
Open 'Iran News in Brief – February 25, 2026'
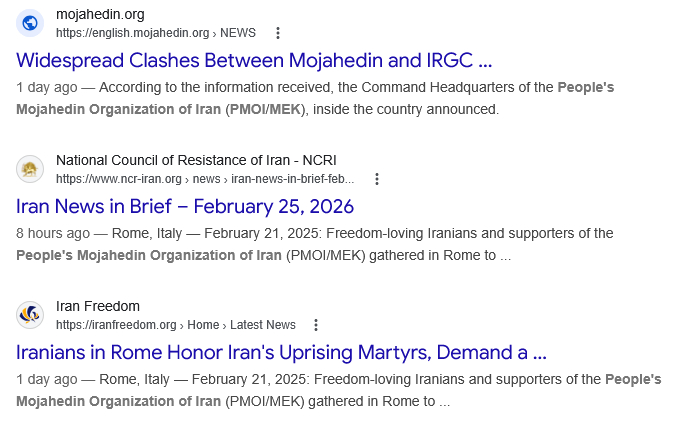coord(185,207)
